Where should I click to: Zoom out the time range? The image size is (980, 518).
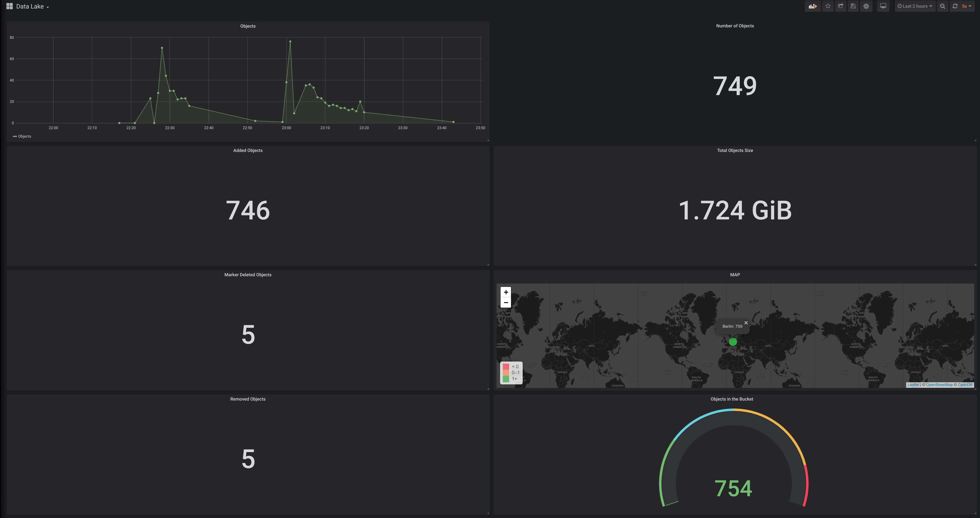click(x=942, y=6)
